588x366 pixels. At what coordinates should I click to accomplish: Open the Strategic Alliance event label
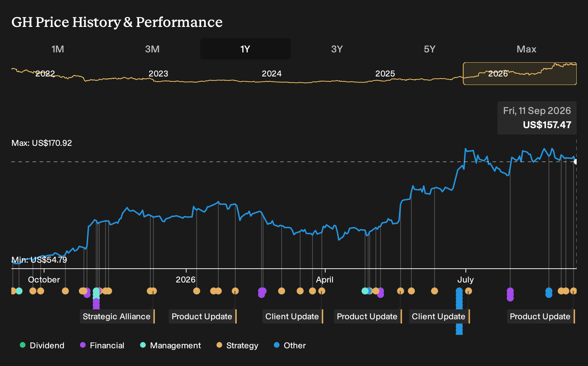[117, 316]
